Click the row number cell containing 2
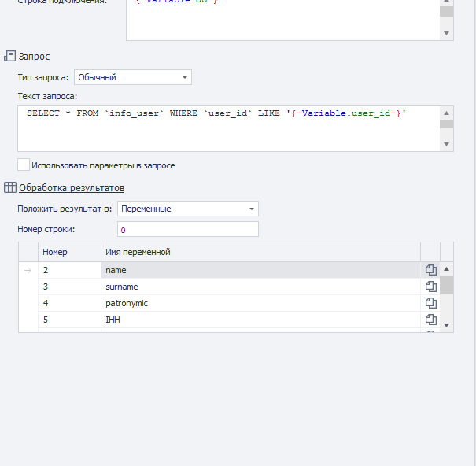 69,270
